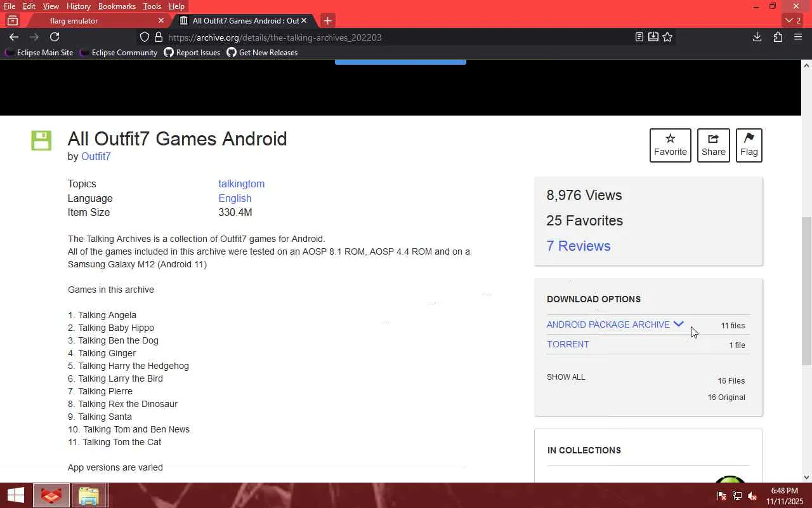This screenshot has width=812, height=508.
Task: Expand the Android Package Archive file list
Action: click(678, 324)
